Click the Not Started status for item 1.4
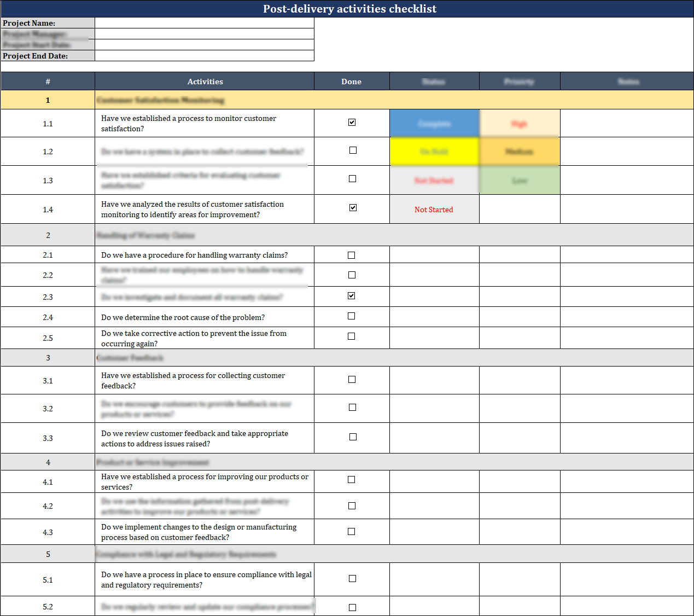Viewport: 694px width, 616px height. point(434,209)
